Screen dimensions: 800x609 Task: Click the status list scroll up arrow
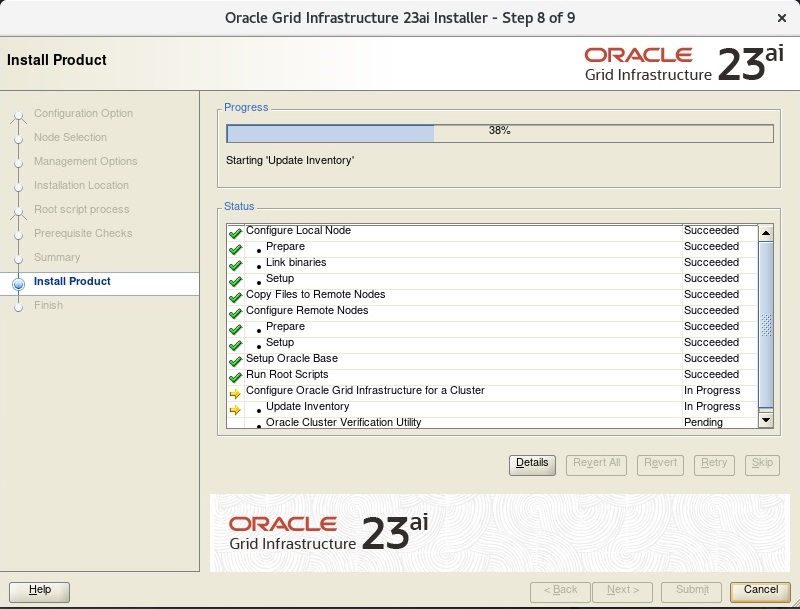(766, 233)
